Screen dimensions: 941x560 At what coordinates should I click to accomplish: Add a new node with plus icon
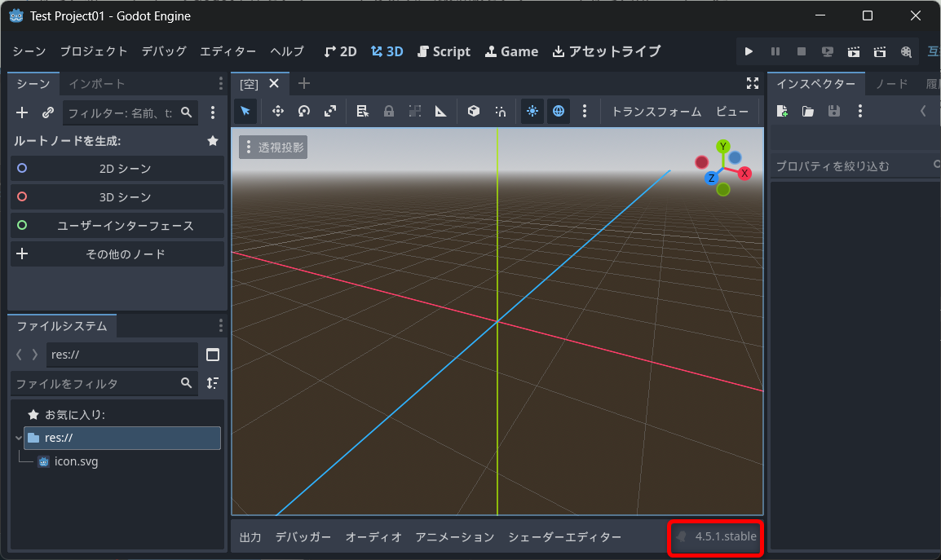coord(22,112)
